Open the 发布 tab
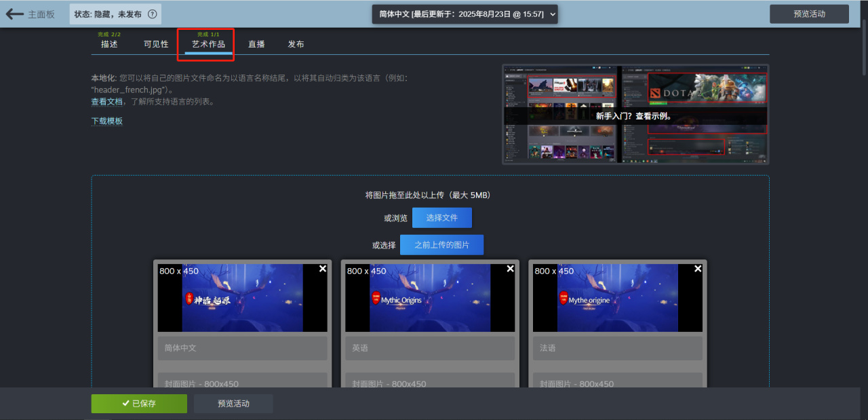 [296, 44]
